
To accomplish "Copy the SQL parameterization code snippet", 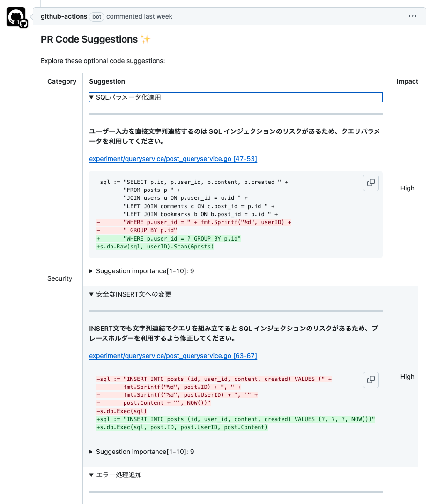I will coord(371,183).
